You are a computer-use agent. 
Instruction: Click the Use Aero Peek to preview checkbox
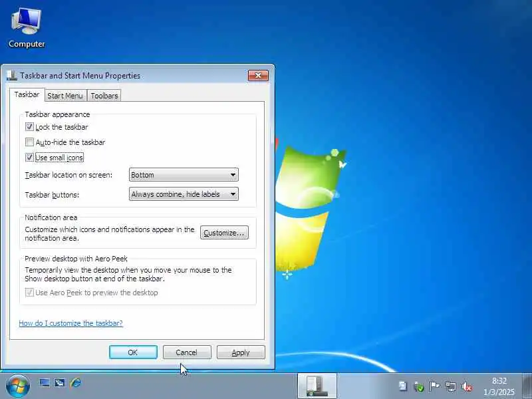click(29, 293)
